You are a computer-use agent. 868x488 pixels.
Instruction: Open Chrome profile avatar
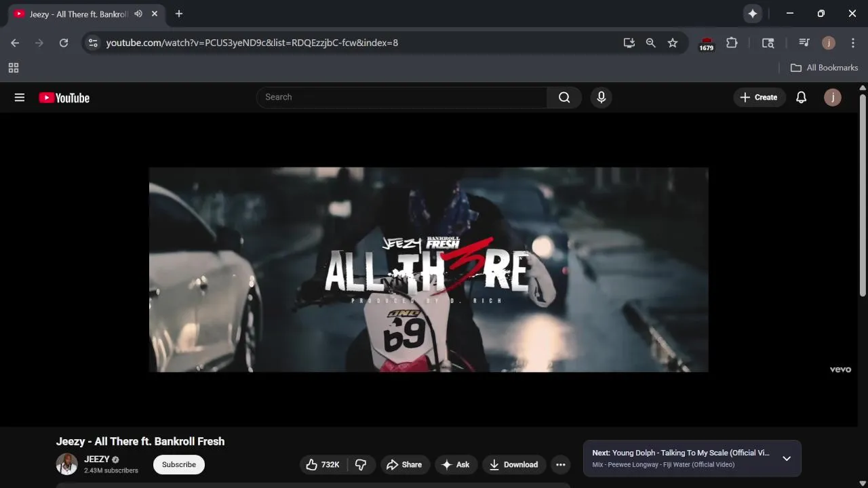click(829, 43)
